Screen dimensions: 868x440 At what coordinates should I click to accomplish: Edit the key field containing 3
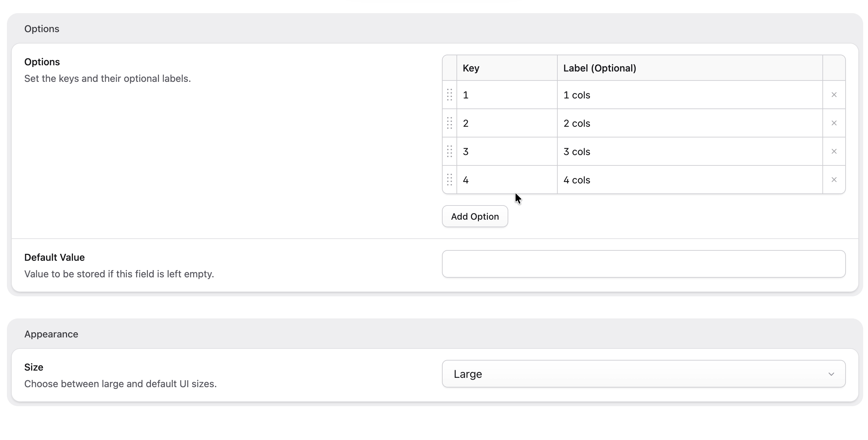click(507, 152)
